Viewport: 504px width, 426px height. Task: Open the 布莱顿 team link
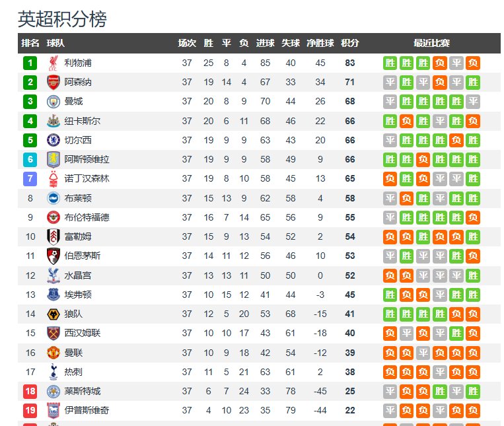point(78,198)
